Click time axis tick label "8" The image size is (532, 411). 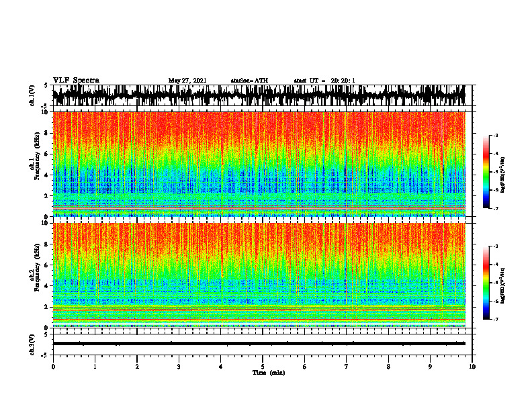click(x=388, y=367)
